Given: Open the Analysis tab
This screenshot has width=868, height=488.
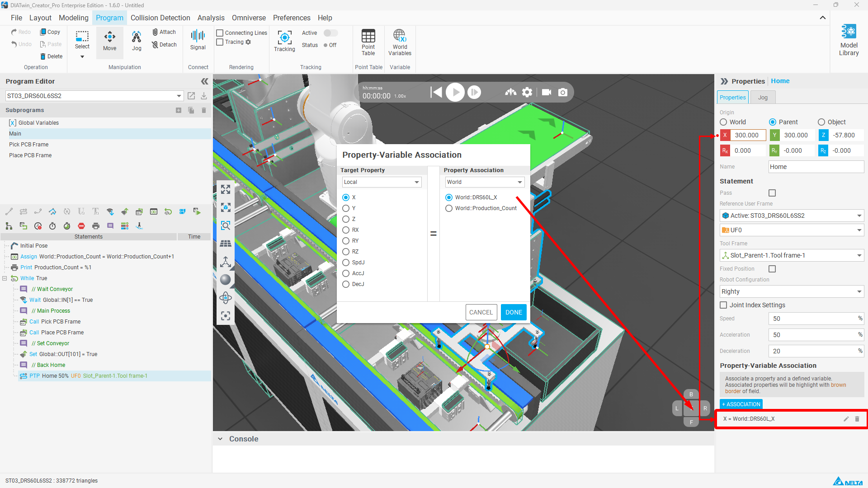Looking at the screenshot, I should pos(211,18).
